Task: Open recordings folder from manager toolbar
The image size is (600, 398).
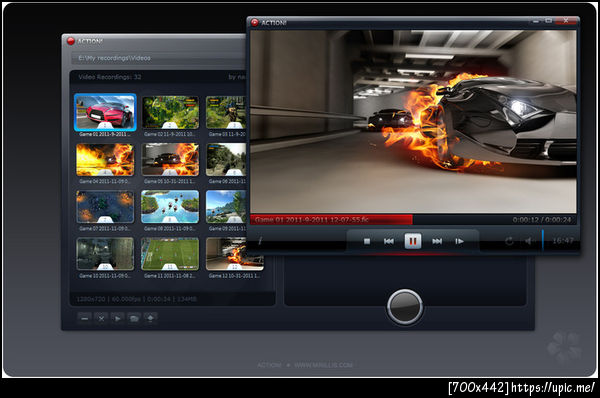Action: coord(134,318)
